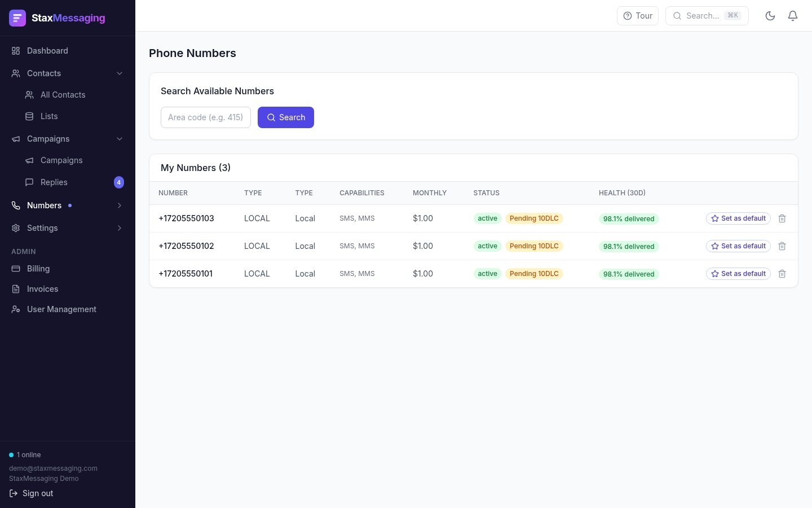Delete number +17205550101 using trash icon
This screenshot has width=812, height=508.
coord(782,274)
